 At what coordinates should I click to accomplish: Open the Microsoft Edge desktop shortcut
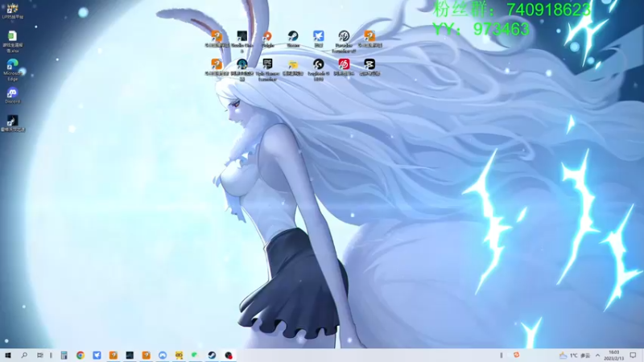click(12, 70)
